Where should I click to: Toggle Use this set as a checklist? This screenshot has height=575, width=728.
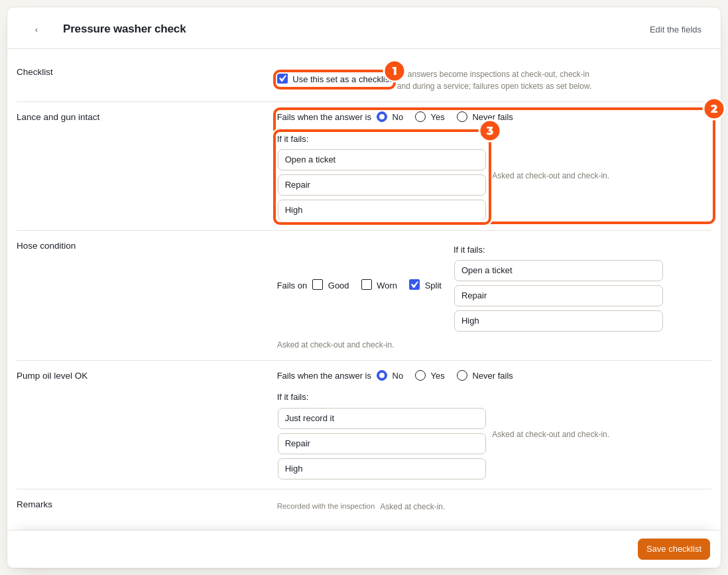pos(282,78)
